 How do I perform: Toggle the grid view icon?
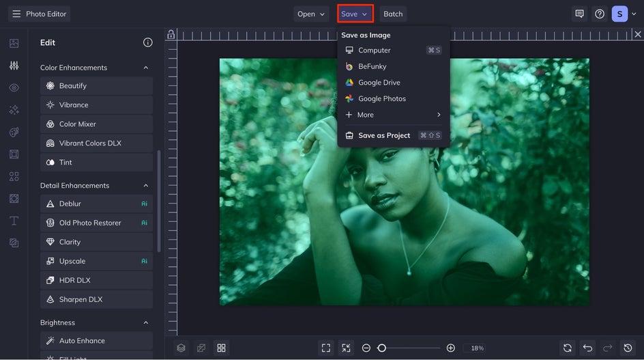[221, 348]
